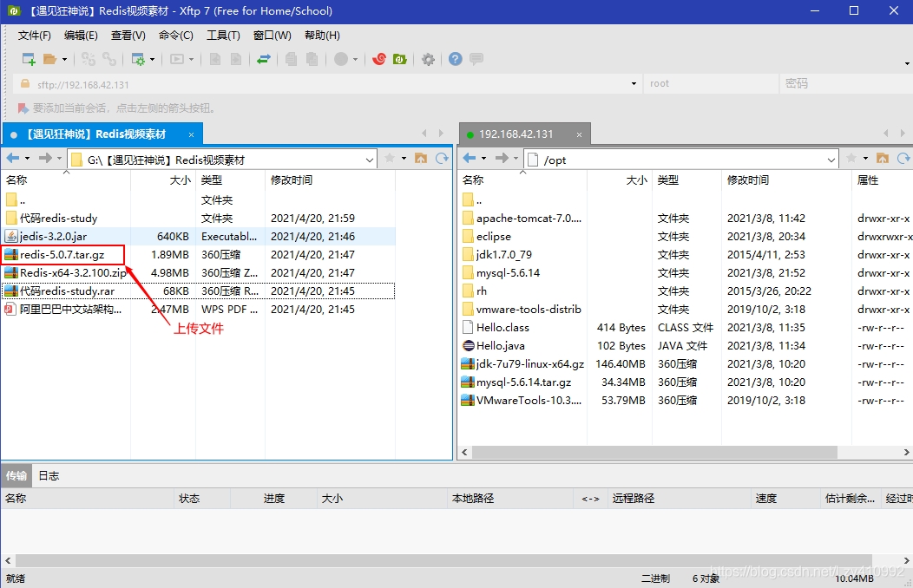Select apache-tomcat-7.0 folder in remote pane
Image resolution: width=913 pixels, height=588 pixels.
[529, 219]
